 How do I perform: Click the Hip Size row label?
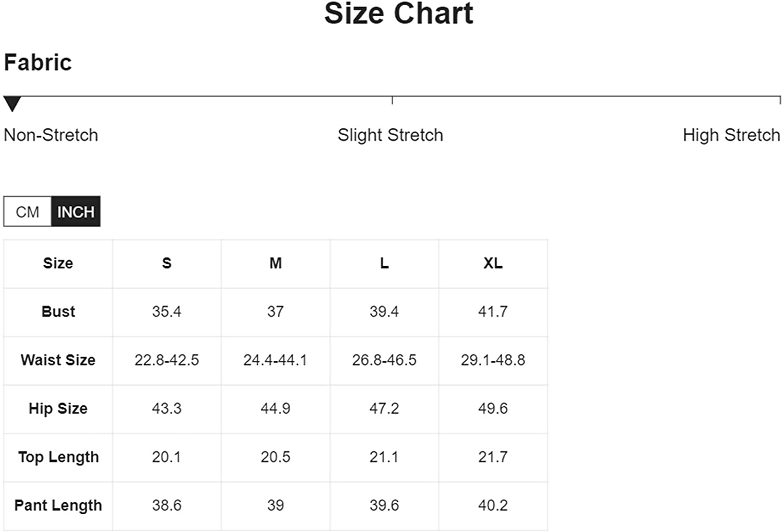(x=58, y=409)
